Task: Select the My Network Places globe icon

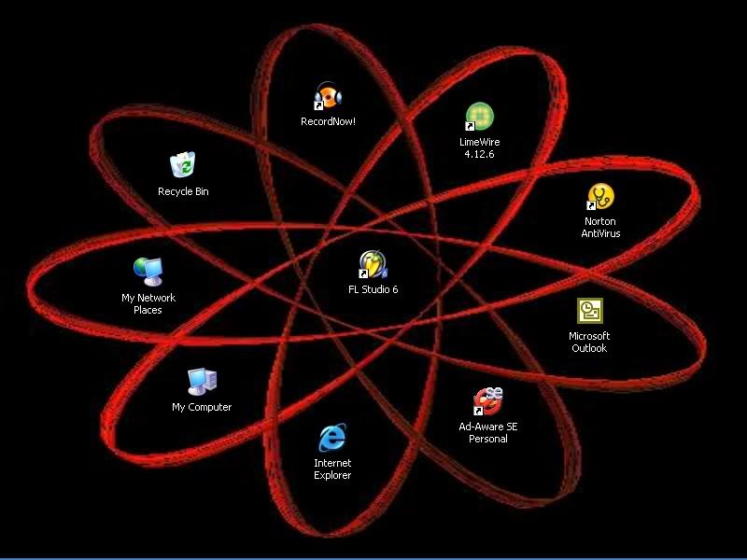Action: tap(148, 272)
